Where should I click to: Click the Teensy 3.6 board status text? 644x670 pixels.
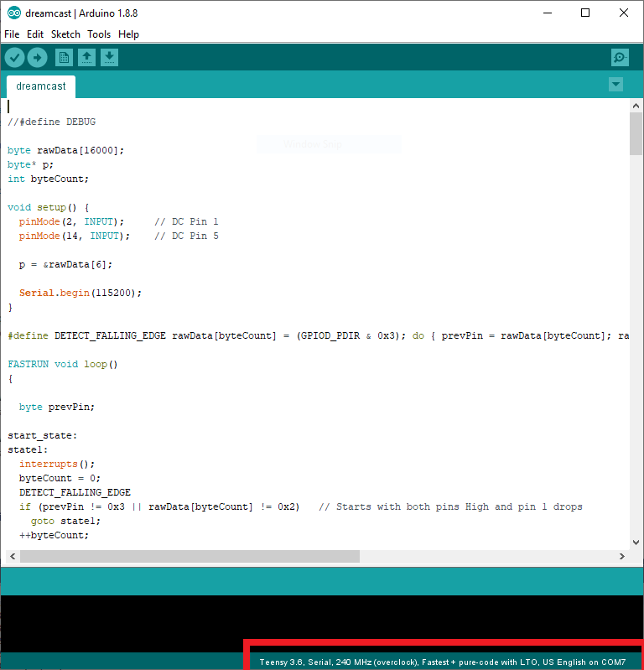(442, 662)
